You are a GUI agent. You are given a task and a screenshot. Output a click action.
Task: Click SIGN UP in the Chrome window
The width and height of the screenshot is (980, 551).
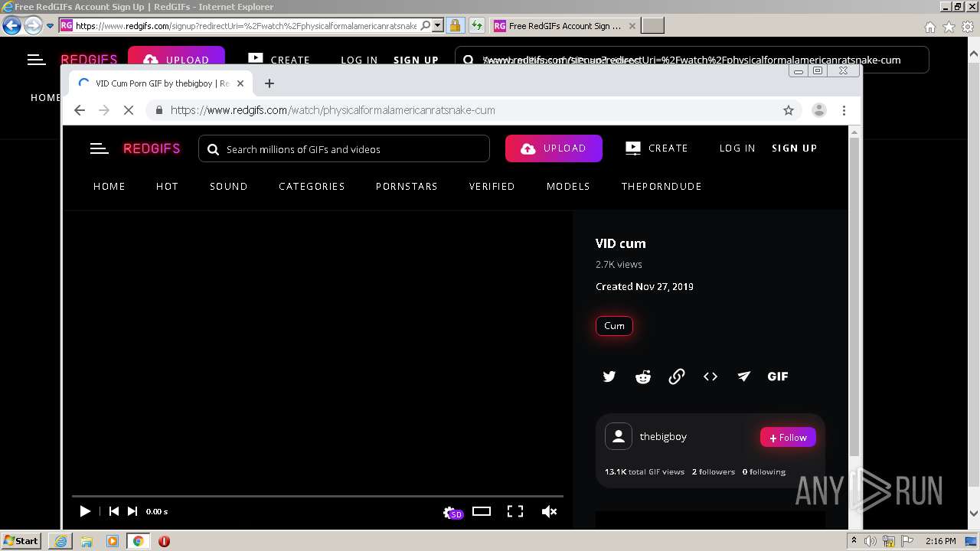pos(794,148)
